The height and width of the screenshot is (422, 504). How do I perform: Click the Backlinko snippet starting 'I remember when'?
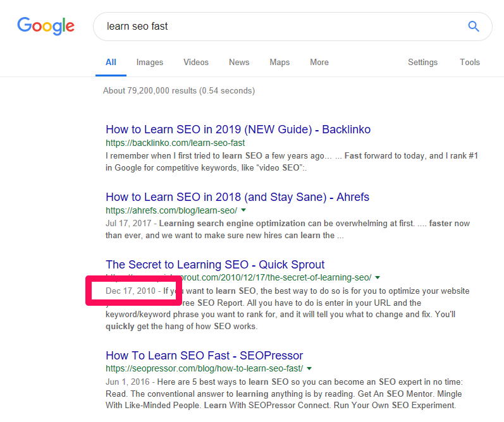click(292, 162)
